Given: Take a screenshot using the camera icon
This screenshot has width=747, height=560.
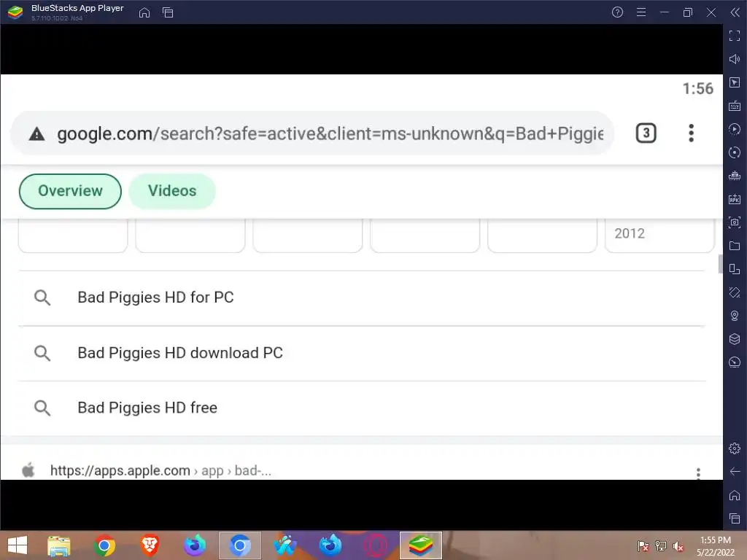Looking at the screenshot, I should click(x=735, y=222).
